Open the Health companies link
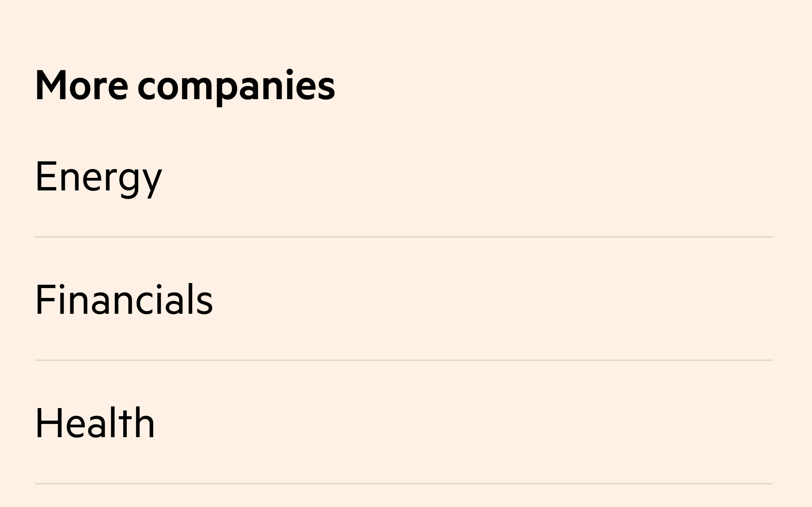Viewport: 812px width, 507px height. tap(95, 422)
